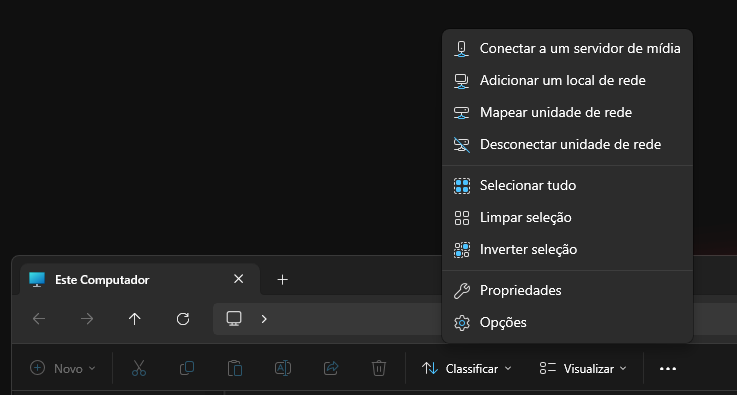Click the Share icon in toolbar
The image size is (737, 395).
(331, 368)
